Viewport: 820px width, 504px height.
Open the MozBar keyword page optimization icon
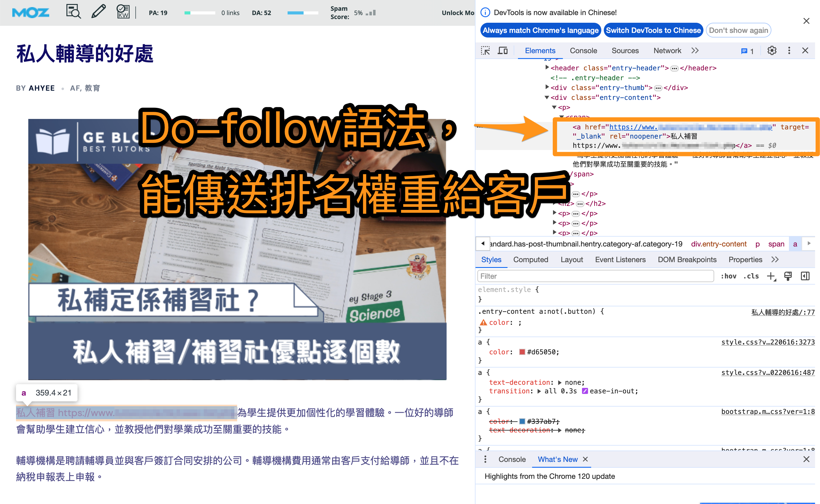click(x=123, y=12)
